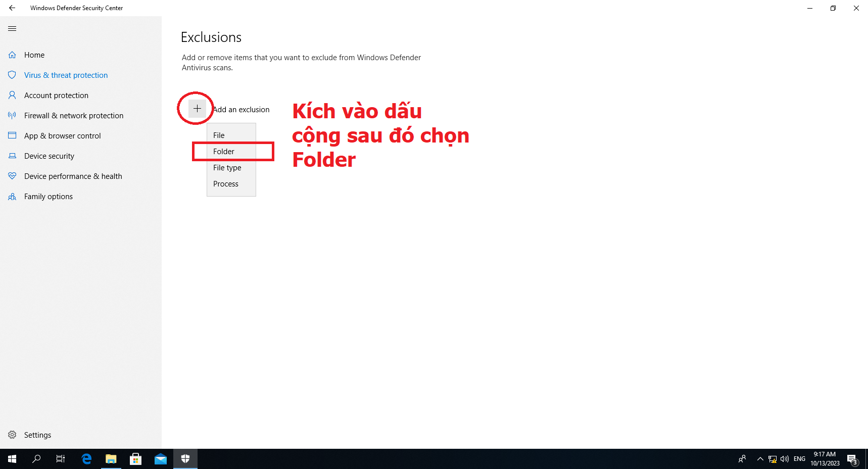The width and height of the screenshot is (868, 469).
Task: Choose Process from exclusion dropdown
Action: pos(231,184)
